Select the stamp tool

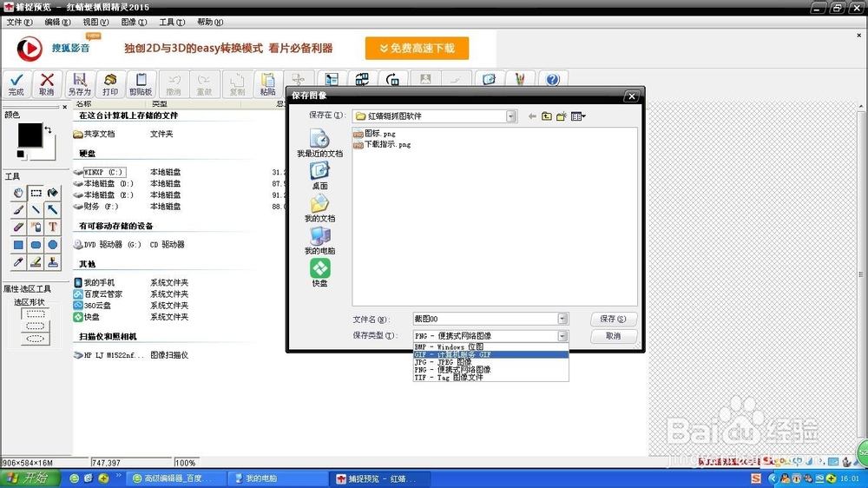[53, 262]
